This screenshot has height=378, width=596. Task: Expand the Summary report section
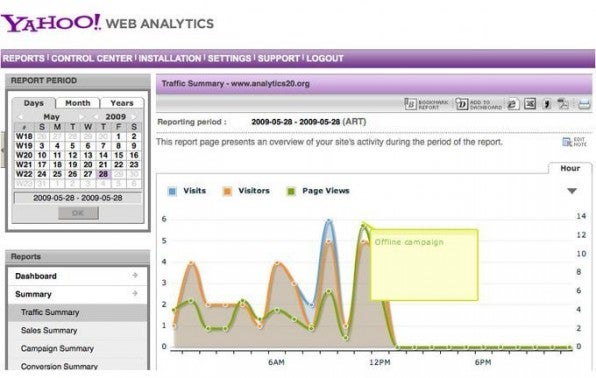point(78,294)
